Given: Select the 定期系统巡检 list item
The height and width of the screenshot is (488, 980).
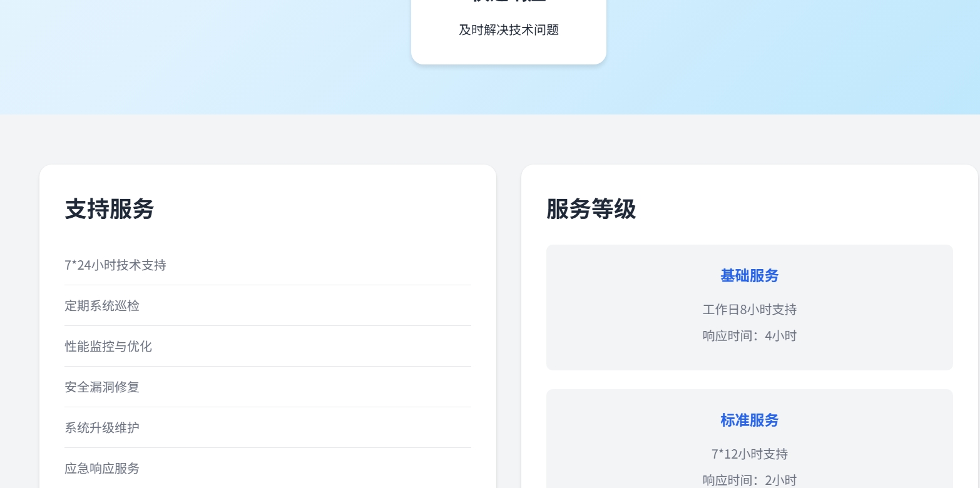Looking at the screenshot, I should 102,306.
